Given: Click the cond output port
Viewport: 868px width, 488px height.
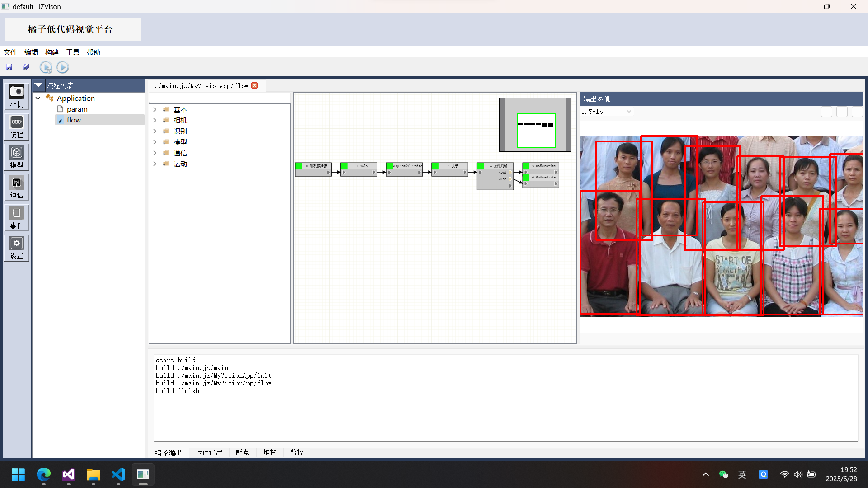Looking at the screenshot, I should coord(510,173).
